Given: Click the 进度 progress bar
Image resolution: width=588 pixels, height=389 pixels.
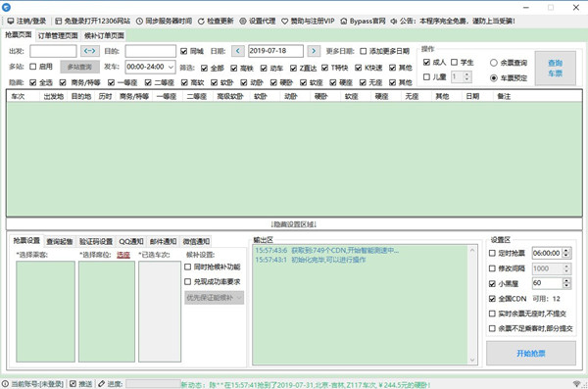Looking at the screenshot, I should click(x=154, y=384).
